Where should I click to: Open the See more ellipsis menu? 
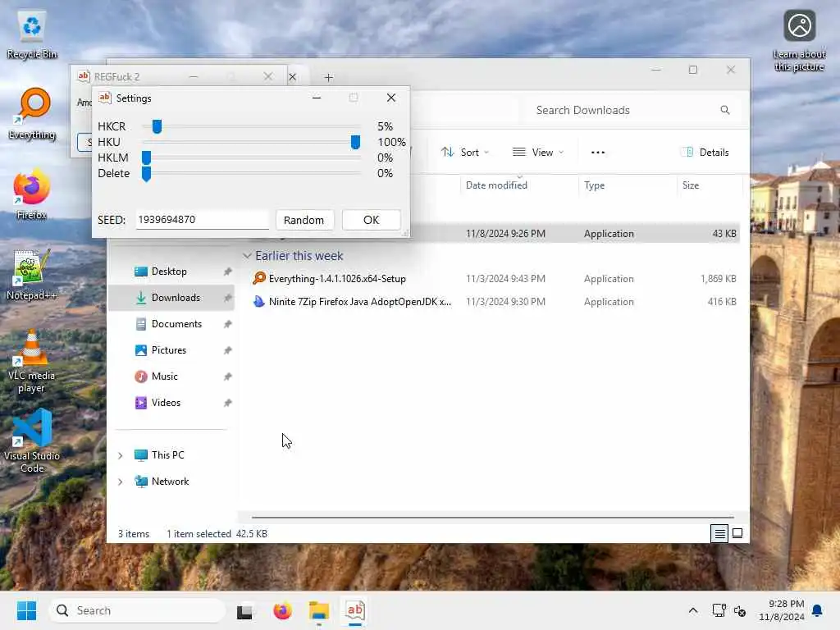(598, 152)
